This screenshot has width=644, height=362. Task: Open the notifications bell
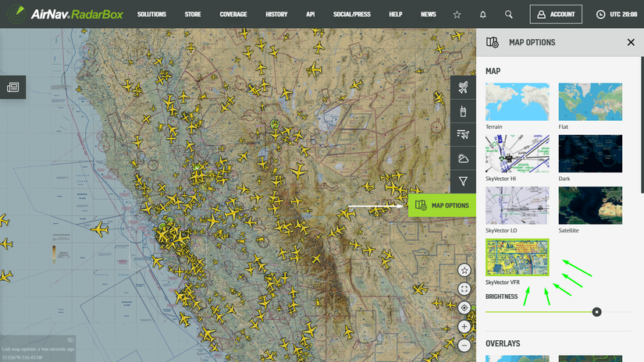click(x=483, y=14)
